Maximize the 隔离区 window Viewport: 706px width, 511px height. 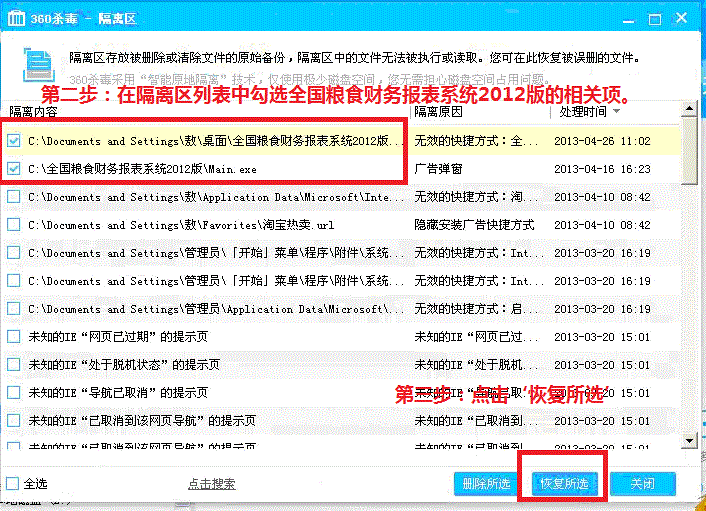(655, 19)
